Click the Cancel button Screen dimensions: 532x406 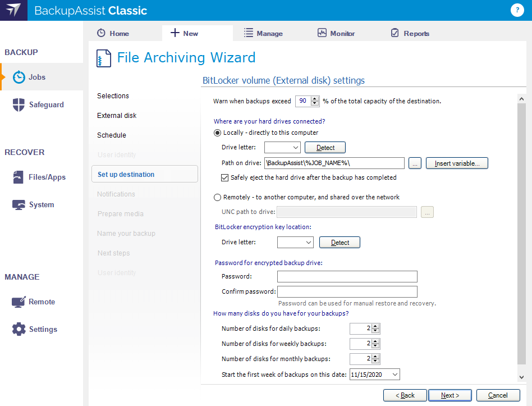pos(498,395)
